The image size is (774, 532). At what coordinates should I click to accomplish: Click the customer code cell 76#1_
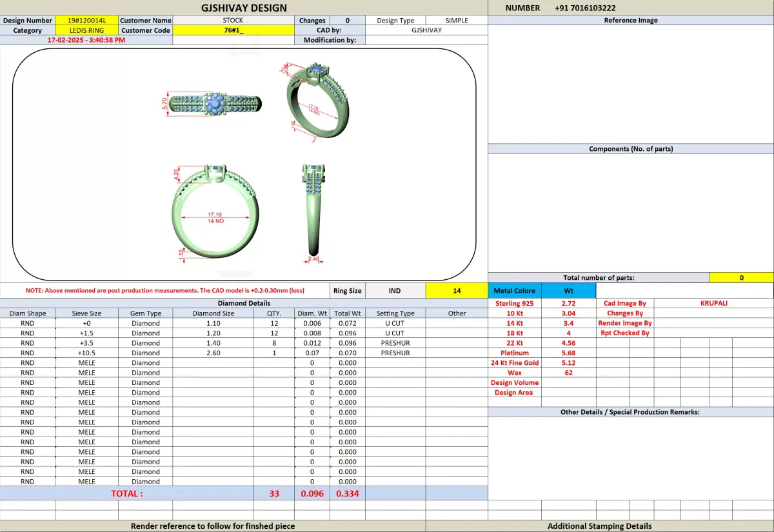click(x=233, y=30)
